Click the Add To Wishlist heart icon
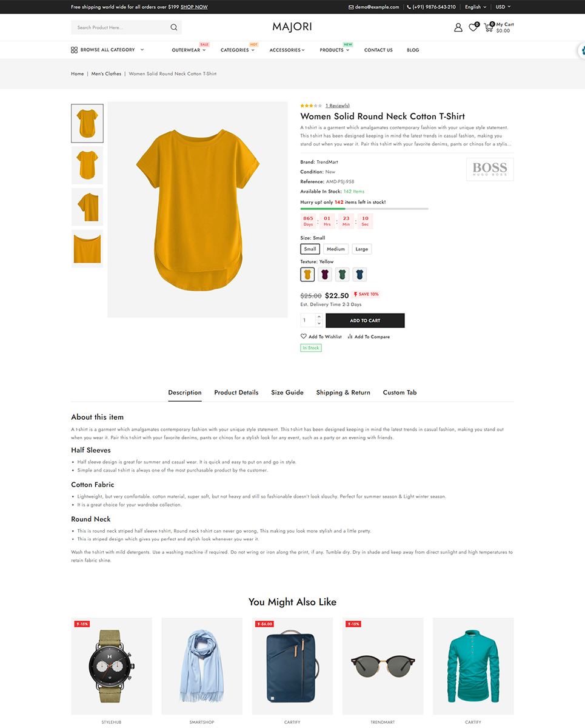Image resolution: width=585 pixels, height=728 pixels. tap(304, 336)
